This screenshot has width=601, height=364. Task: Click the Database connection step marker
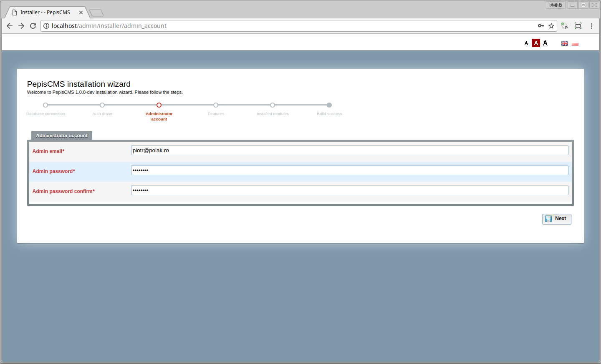(x=45, y=105)
